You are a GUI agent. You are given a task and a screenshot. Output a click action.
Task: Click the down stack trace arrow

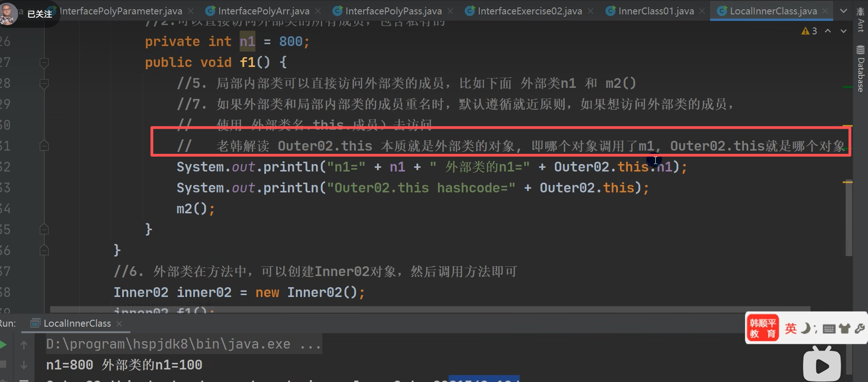click(24, 365)
